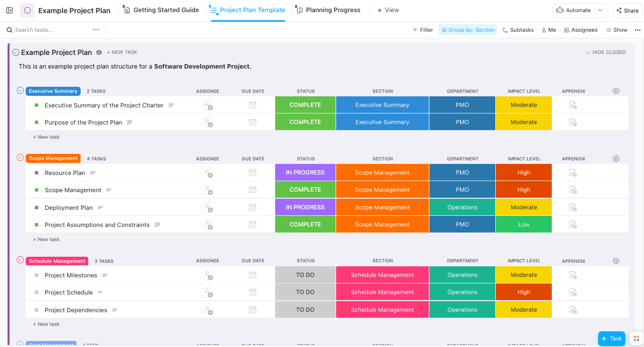Open the info icon beside Example Project Plan

click(99, 52)
